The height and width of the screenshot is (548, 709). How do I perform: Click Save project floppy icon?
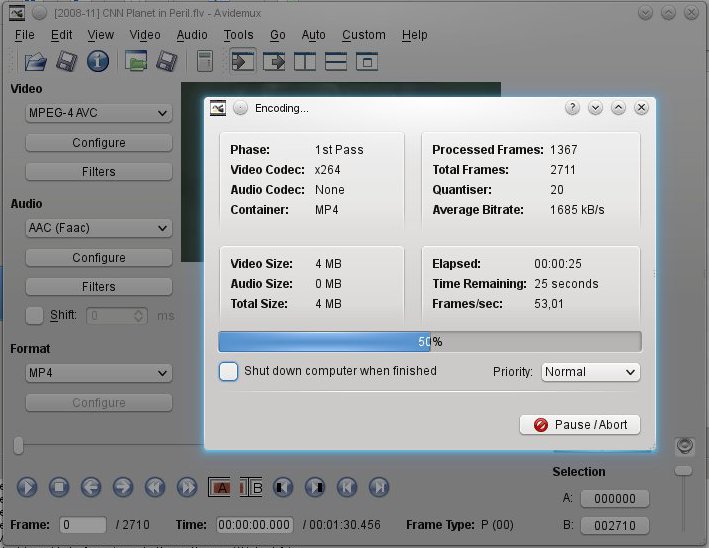pyautogui.click(x=166, y=61)
